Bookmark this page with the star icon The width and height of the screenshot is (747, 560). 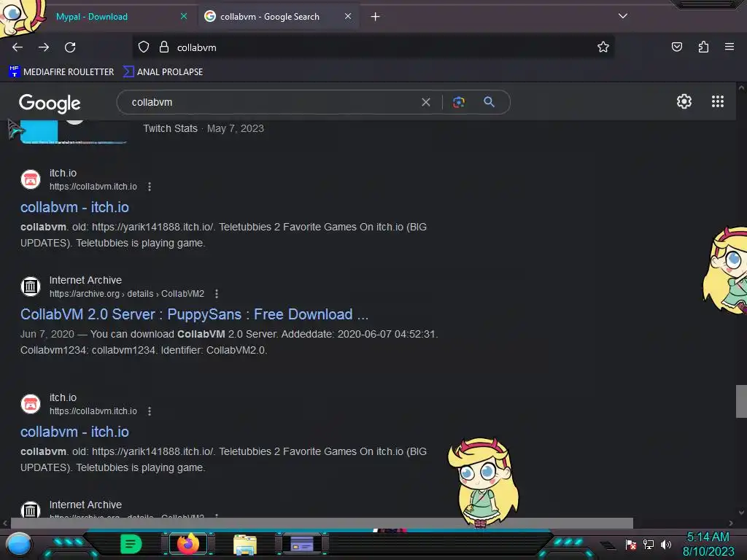tap(603, 47)
